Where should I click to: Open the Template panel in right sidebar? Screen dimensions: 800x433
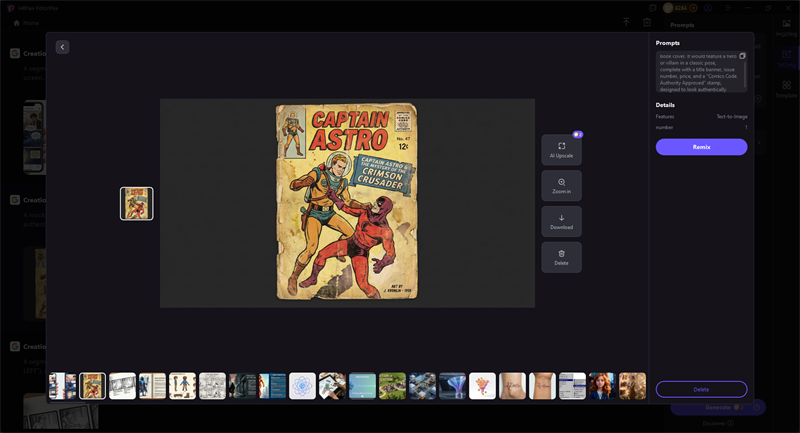pyautogui.click(x=787, y=88)
